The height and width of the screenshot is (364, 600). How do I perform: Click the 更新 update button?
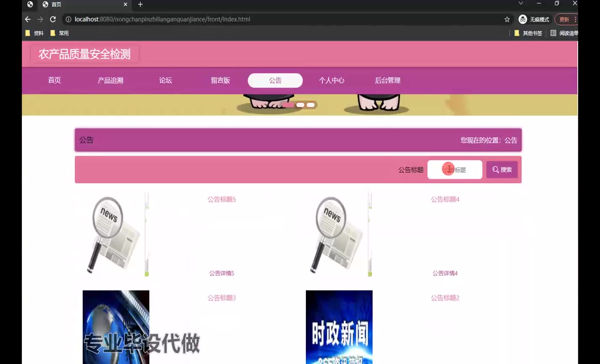pos(566,19)
